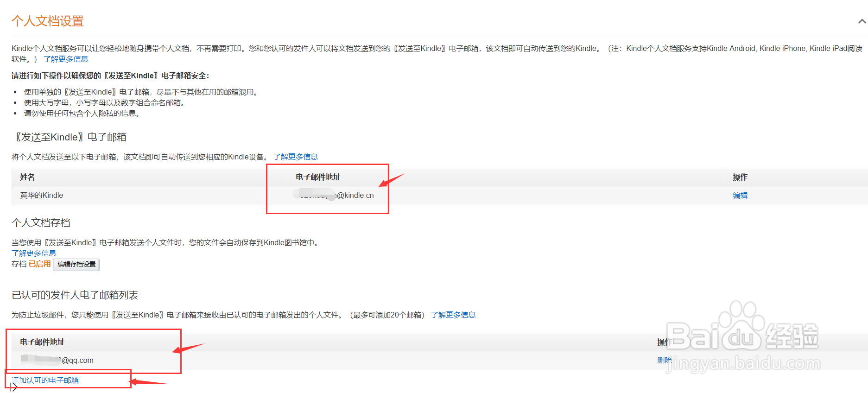Select the @kindle.cn email address
Image resolution: width=868 pixels, height=393 pixels.
pos(334,196)
